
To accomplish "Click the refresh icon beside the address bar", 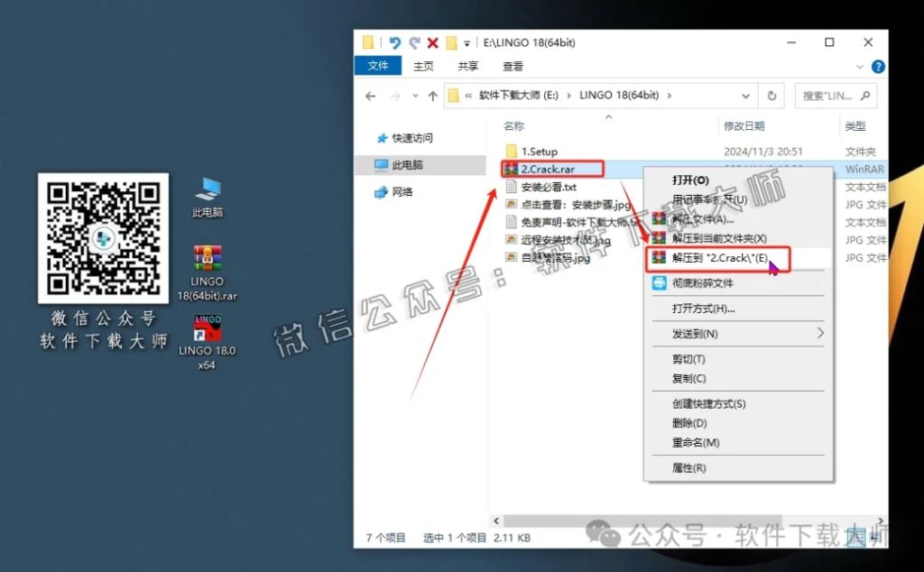I will point(772,96).
